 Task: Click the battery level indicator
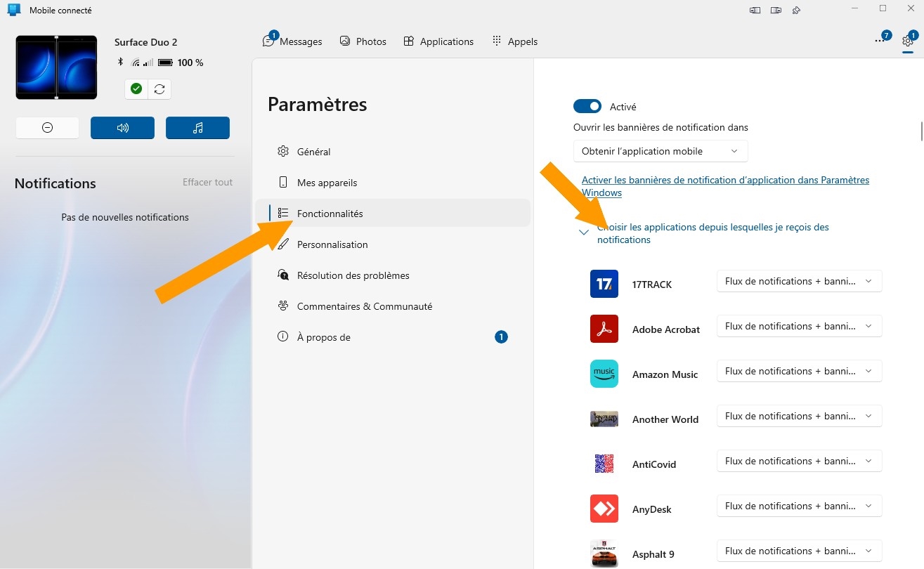[x=165, y=63]
